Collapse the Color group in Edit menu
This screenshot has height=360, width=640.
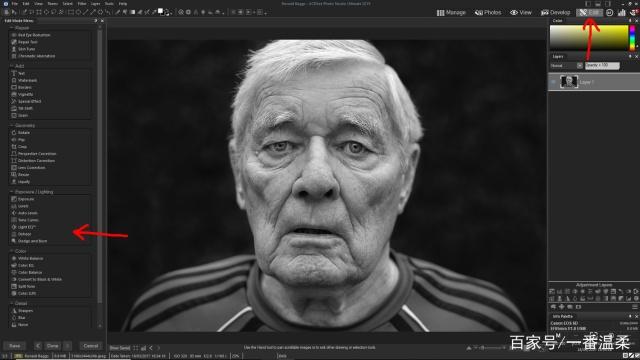(12, 251)
